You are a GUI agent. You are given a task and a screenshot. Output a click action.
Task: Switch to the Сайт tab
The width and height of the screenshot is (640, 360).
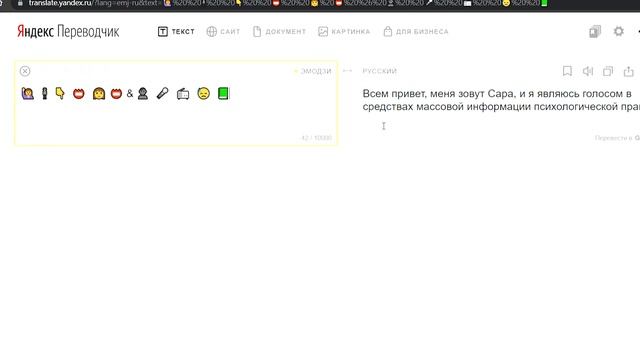pos(223,31)
